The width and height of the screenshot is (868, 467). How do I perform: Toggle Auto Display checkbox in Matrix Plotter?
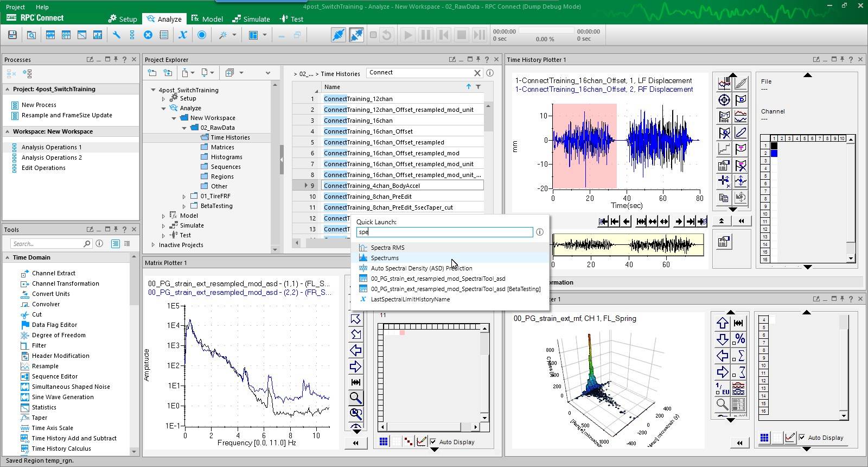(x=433, y=442)
